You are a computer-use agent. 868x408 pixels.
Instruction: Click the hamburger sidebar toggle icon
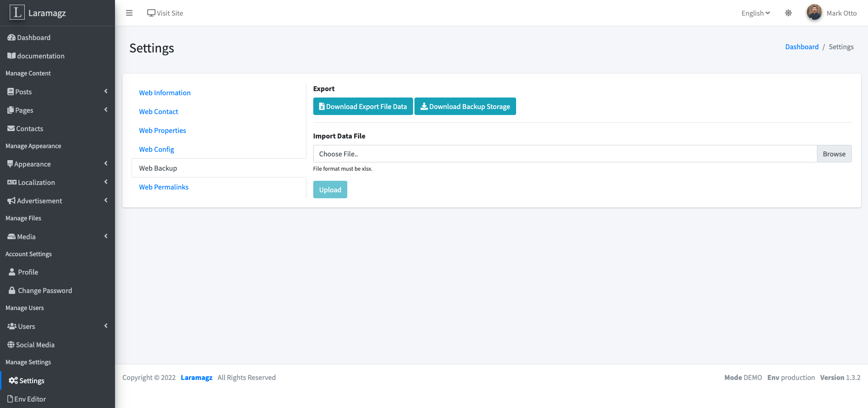point(129,13)
